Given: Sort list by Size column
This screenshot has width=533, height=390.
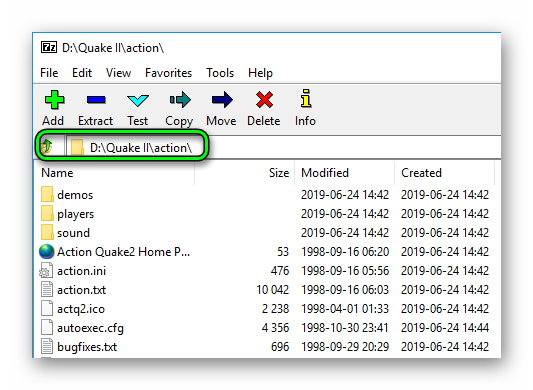Looking at the screenshot, I should pyautogui.click(x=279, y=173).
